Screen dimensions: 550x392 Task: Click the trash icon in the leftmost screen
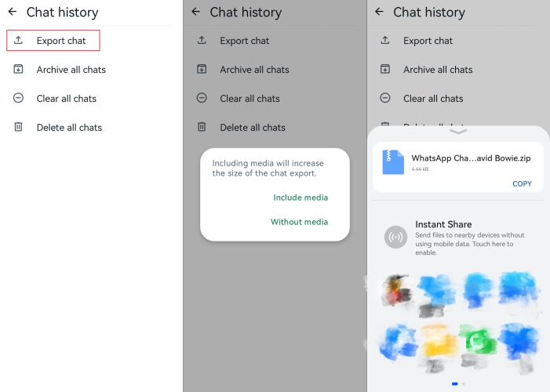pyautogui.click(x=18, y=127)
